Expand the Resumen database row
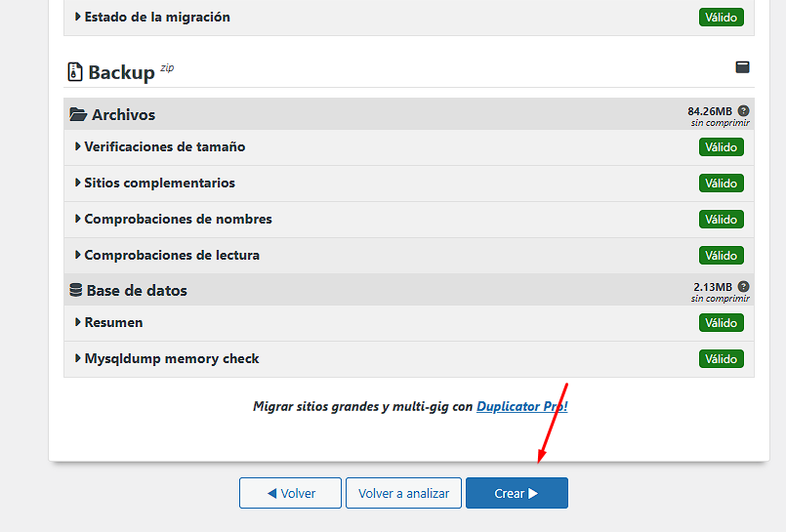 [x=113, y=322]
